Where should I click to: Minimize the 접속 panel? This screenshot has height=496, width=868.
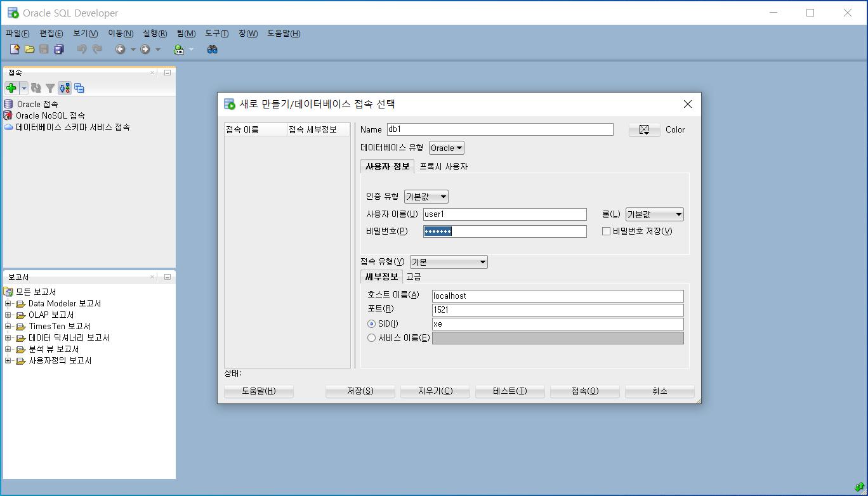(168, 72)
